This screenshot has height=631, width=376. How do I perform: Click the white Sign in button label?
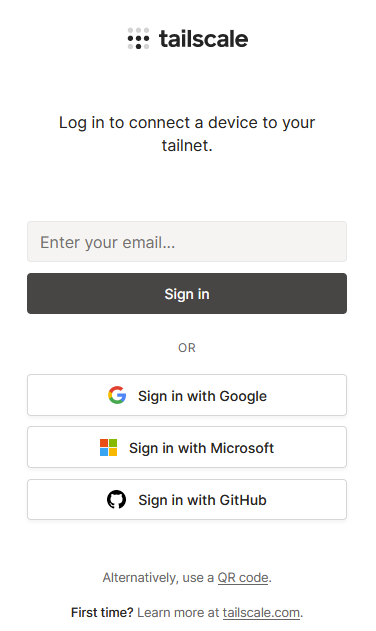(187, 294)
